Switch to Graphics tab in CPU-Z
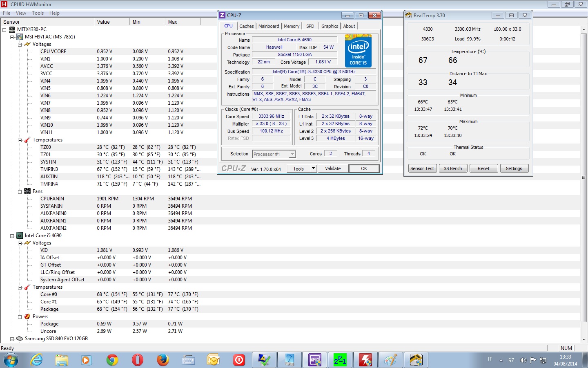 pos(330,26)
